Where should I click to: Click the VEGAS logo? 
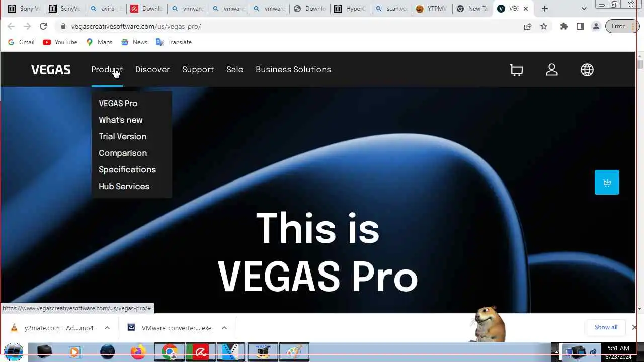51,70
